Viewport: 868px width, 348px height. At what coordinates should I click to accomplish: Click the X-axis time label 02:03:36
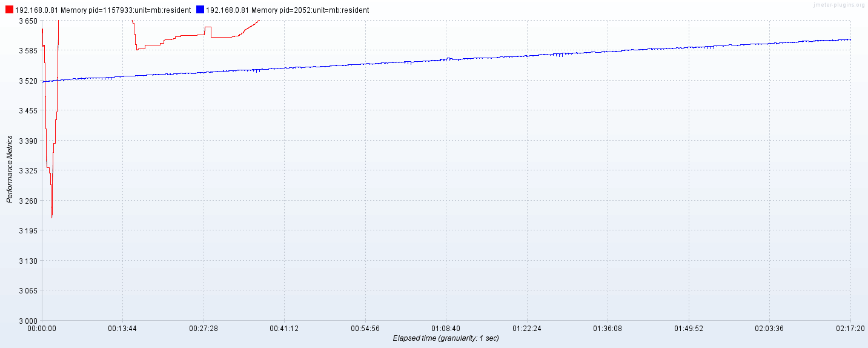770,329
